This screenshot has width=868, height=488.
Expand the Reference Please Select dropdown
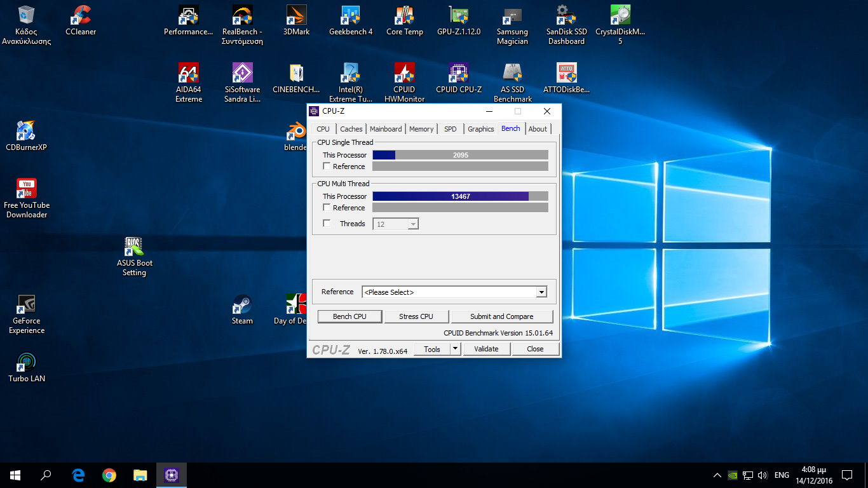(x=541, y=292)
